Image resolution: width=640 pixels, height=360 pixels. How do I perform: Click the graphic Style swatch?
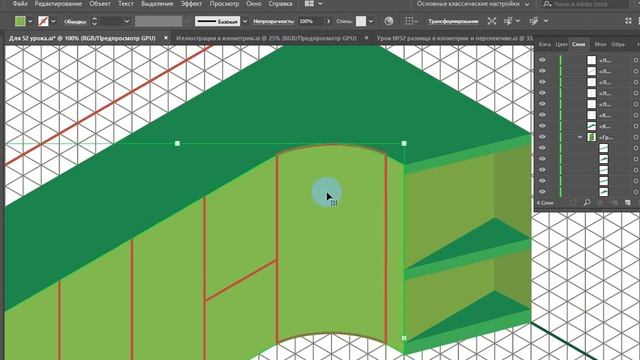[361, 21]
